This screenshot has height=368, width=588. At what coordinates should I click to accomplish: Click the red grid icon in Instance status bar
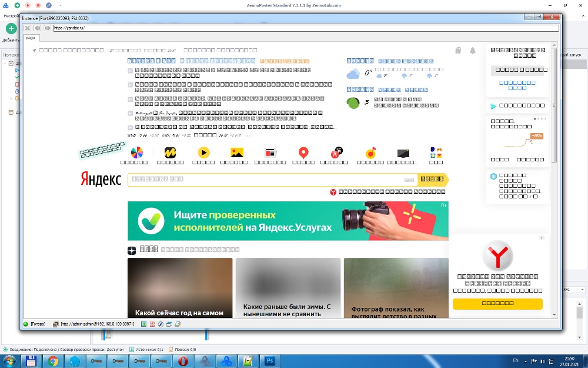tap(152, 324)
